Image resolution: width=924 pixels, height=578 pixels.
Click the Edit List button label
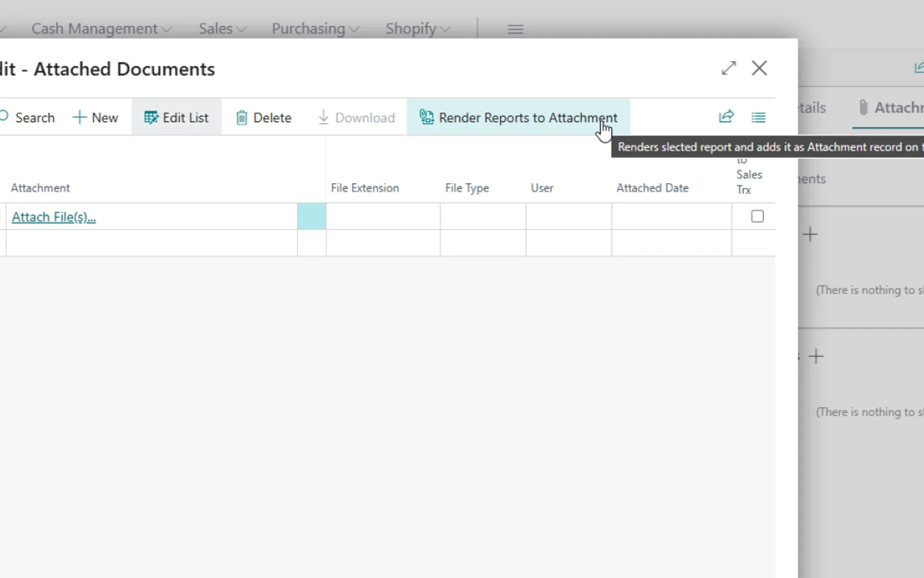tap(185, 117)
